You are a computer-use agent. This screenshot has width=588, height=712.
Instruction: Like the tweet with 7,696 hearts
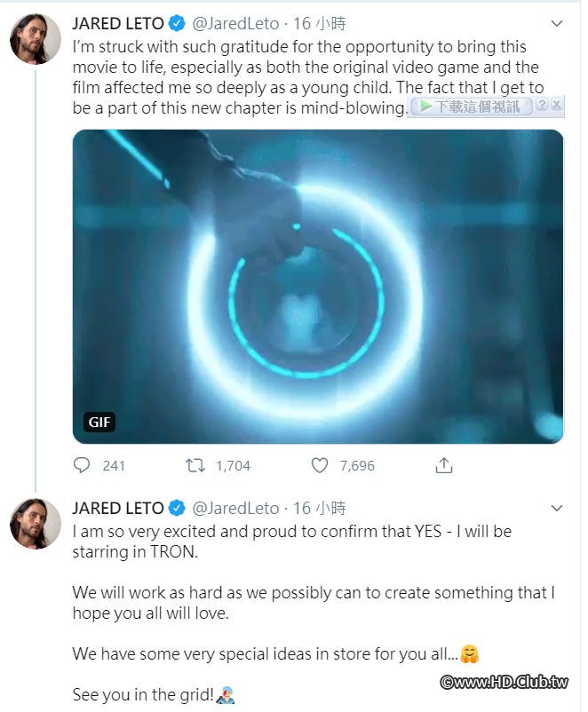pyautogui.click(x=320, y=465)
